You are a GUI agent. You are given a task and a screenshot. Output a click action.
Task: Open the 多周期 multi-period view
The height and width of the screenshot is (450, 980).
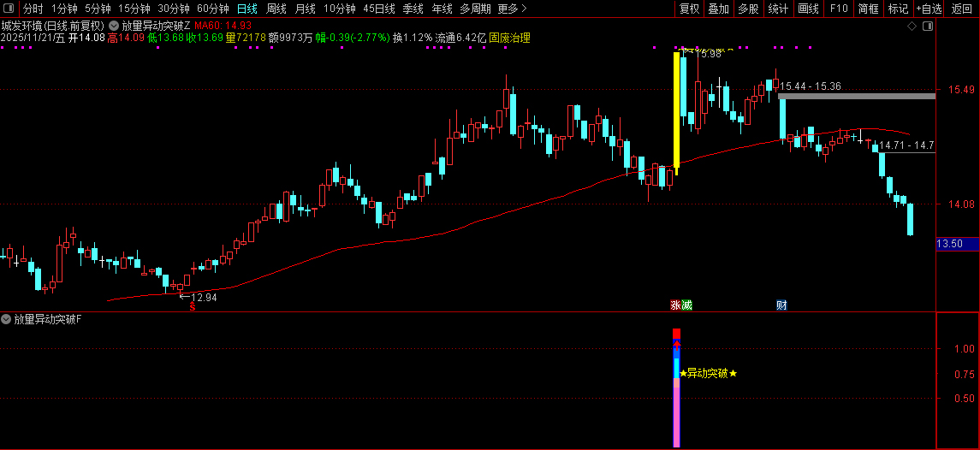pyautogui.click(x=475, y=9)
